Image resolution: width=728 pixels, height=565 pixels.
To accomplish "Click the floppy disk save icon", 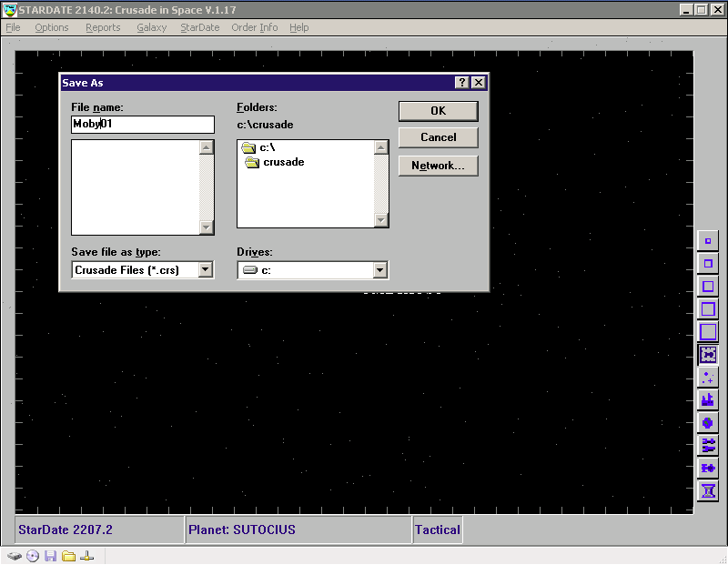I will pyautogui.click(x=50, y=556).
